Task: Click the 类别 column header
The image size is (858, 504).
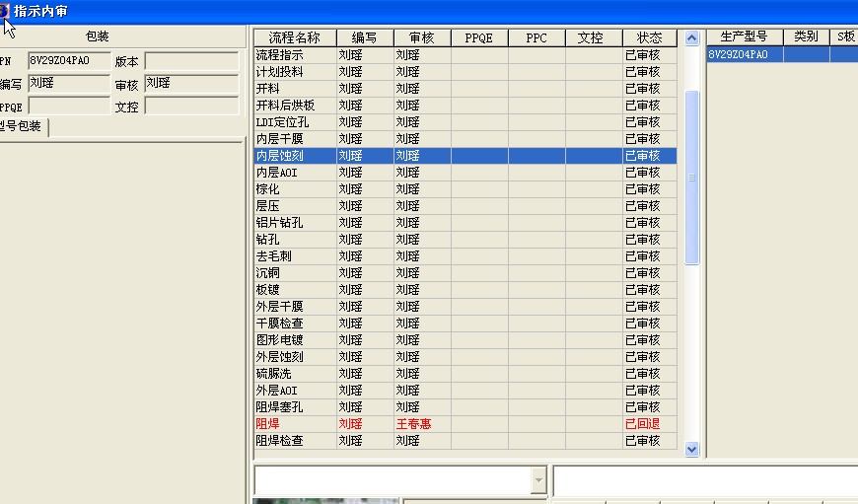Action: click(806, 36)
